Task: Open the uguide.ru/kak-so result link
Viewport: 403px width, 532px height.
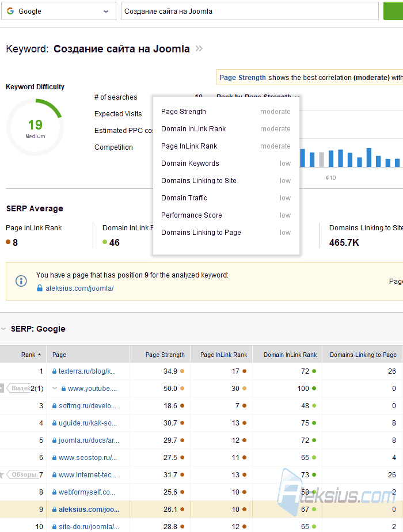Action: tap(88, 423)
